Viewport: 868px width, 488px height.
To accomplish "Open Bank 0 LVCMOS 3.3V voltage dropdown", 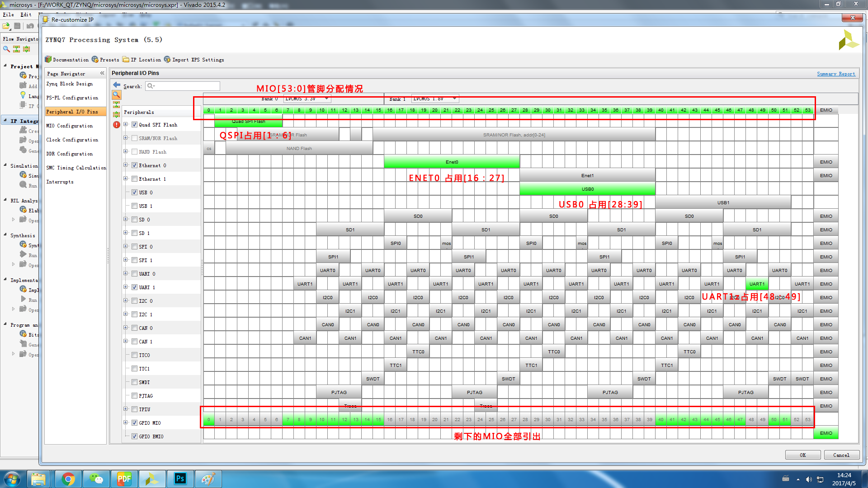I will click(x=307, y=99).
